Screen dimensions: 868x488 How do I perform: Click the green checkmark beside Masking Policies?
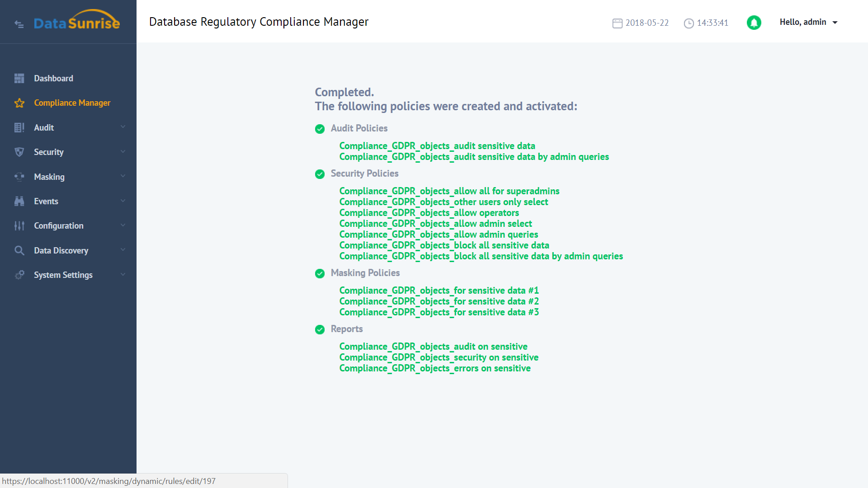click(x=320, y=274)
